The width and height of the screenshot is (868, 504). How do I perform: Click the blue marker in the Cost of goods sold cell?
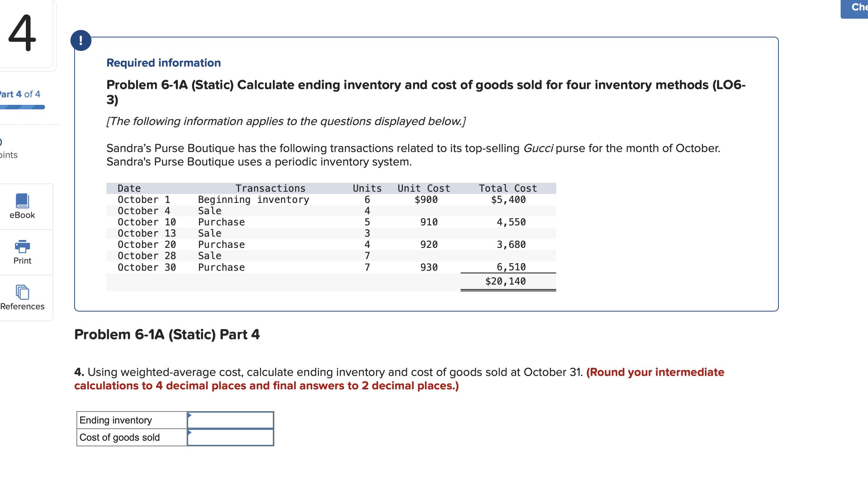pyautogui.click(x=190, y=433)
